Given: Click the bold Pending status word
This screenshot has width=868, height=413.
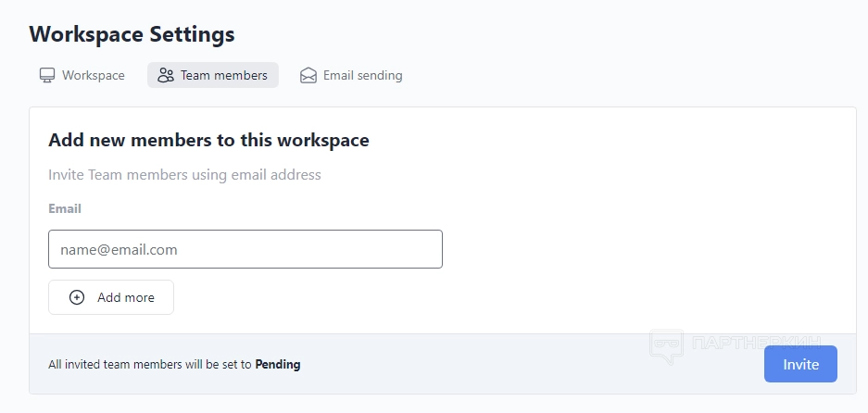Looking at the screenshot, I should coord(278,364).
